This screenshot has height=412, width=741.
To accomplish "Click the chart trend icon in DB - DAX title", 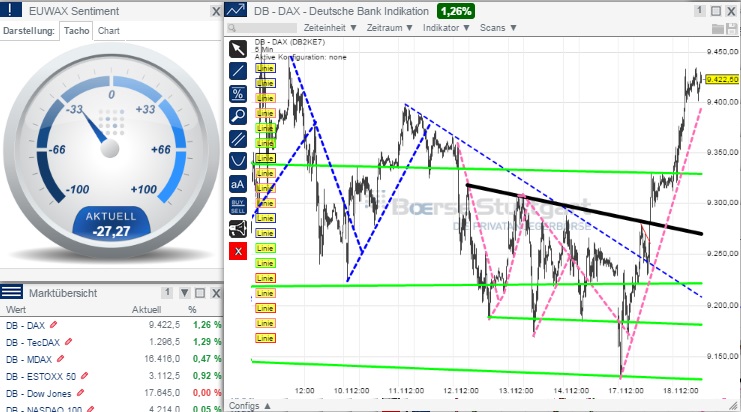I will [x=235, y=10].
